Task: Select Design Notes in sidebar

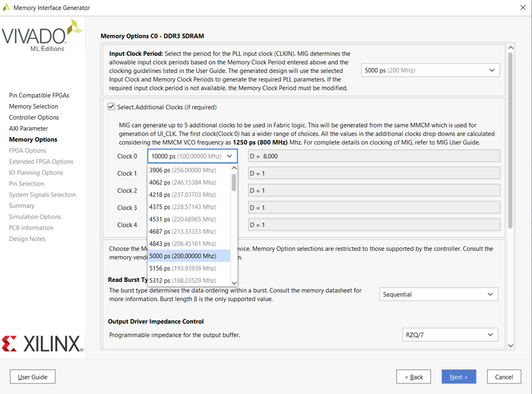Action: tap(27, 239)
